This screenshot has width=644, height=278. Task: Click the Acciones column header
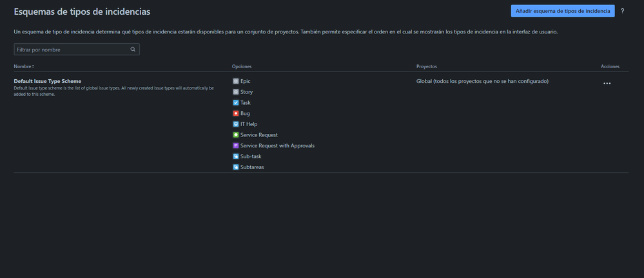click(610, 66)
